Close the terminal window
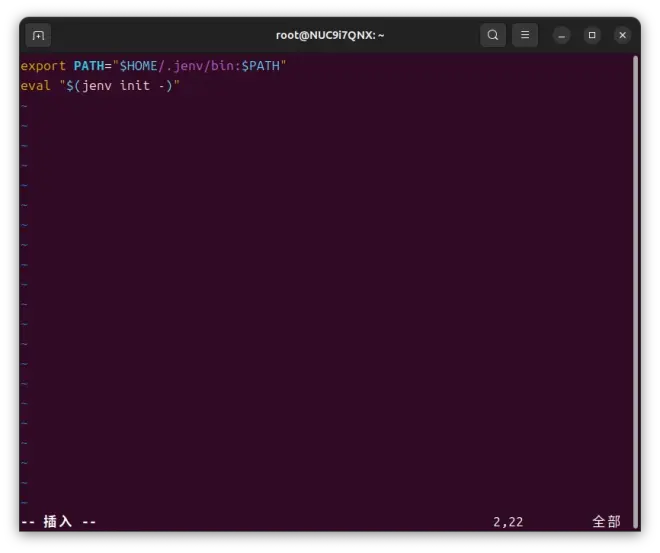 [623, 35]
